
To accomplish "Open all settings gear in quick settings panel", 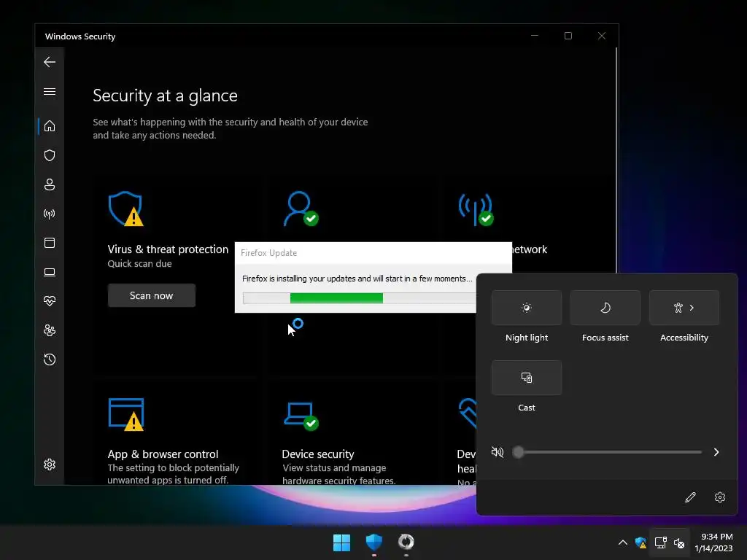I will pos(720,497).
